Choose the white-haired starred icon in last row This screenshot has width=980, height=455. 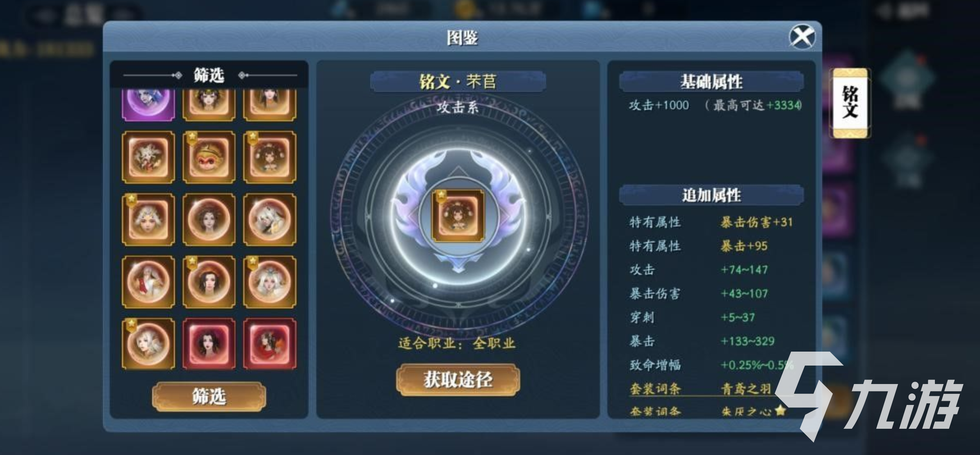(148, 344)
